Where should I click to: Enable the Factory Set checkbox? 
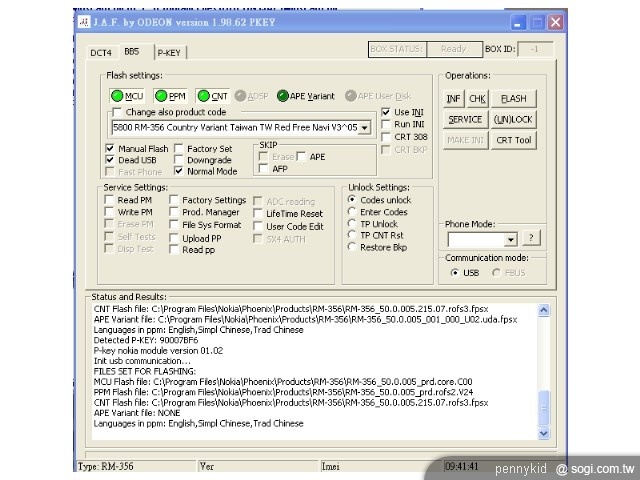click(178, 149)
